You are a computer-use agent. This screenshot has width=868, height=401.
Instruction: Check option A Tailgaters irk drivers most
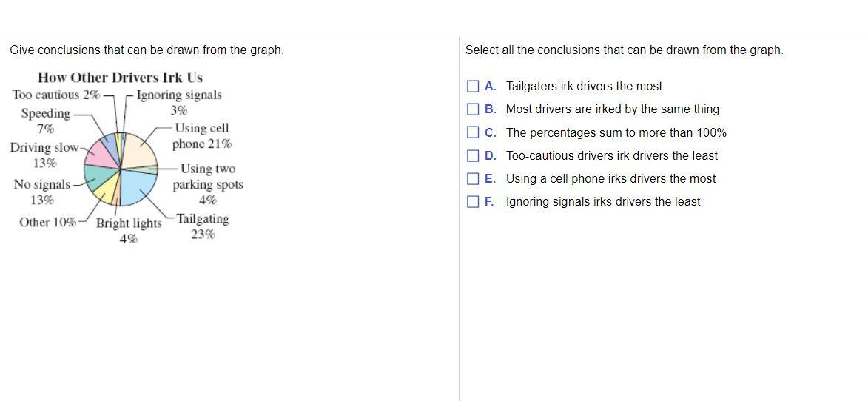(x=472, y=87)
